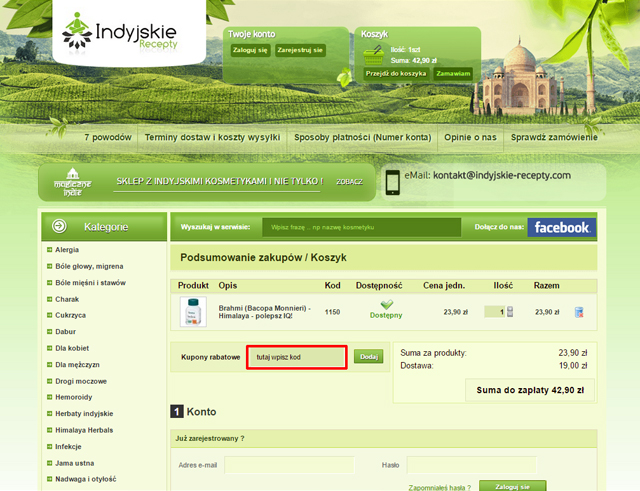Focus the Adres e-mail login field
The image size is (640, 491).
pyautogui.click(x=289, y=465)
